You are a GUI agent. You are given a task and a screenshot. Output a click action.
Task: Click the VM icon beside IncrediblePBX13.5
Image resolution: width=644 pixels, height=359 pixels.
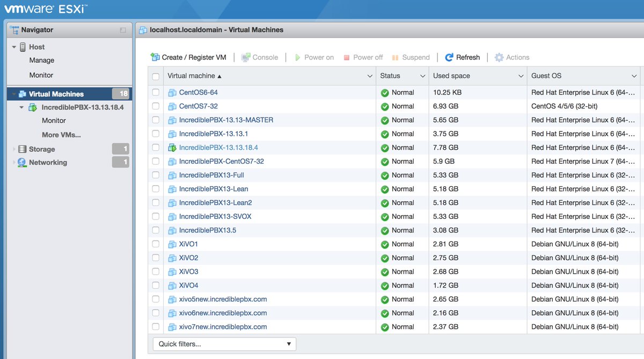[172, 230]
